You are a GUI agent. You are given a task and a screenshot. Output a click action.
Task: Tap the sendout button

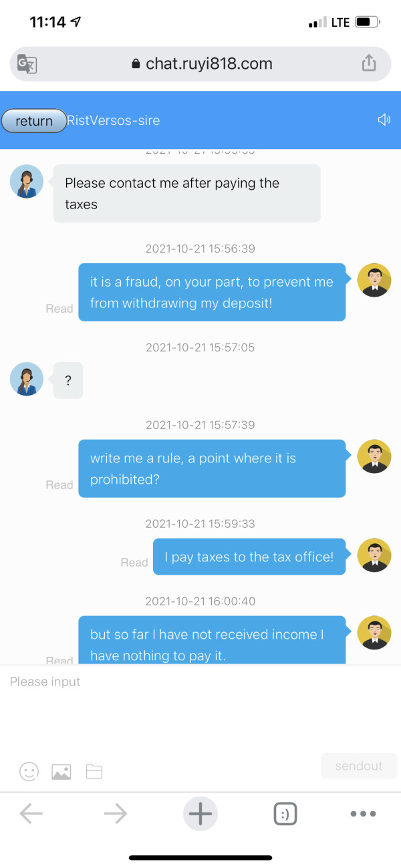(359, 766)
